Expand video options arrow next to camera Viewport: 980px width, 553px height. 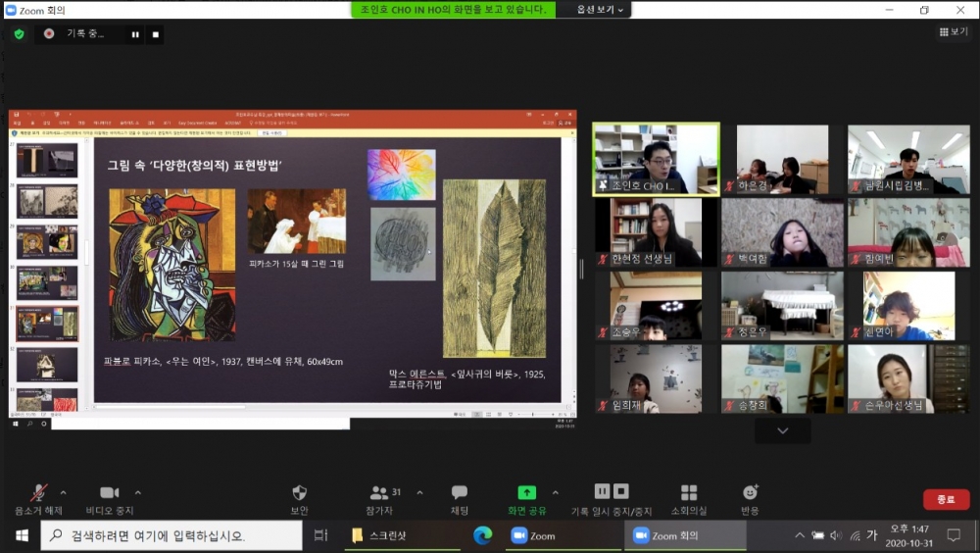coord(137,493)
